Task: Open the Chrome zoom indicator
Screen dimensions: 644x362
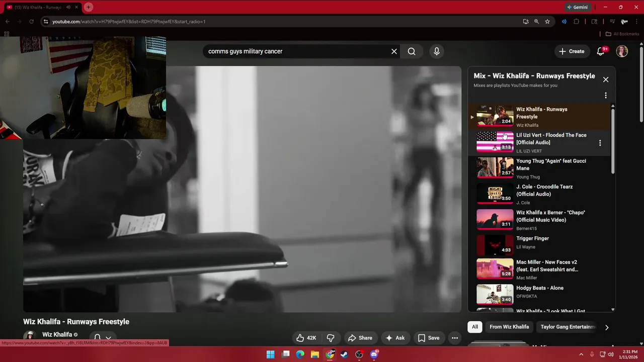Action: pyautogui.click(x=536, y=22)
